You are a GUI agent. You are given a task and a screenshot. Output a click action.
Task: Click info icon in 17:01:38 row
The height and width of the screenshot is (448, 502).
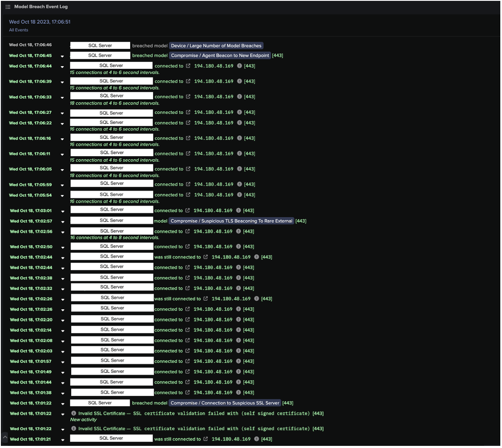click(239, 393)
